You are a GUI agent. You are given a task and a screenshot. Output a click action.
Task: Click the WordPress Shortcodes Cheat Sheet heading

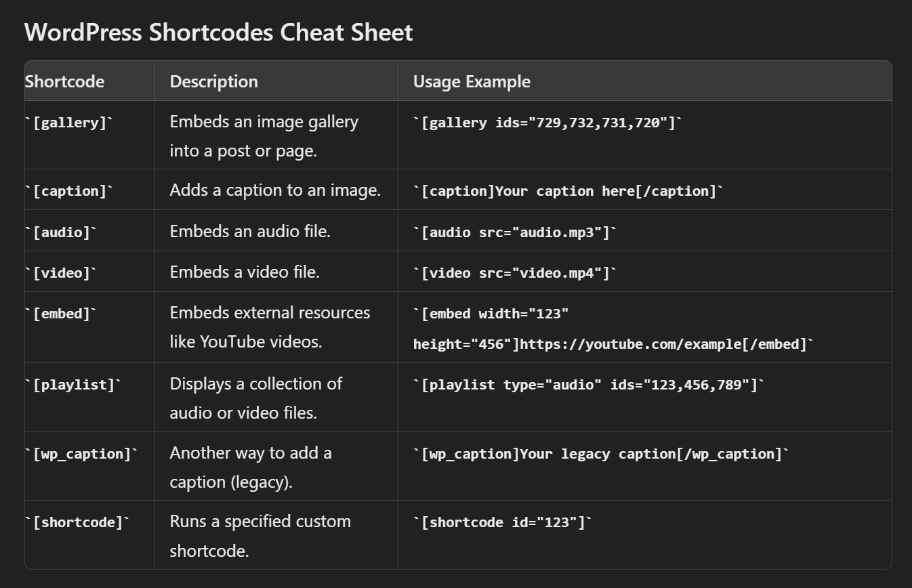(218, 33)
